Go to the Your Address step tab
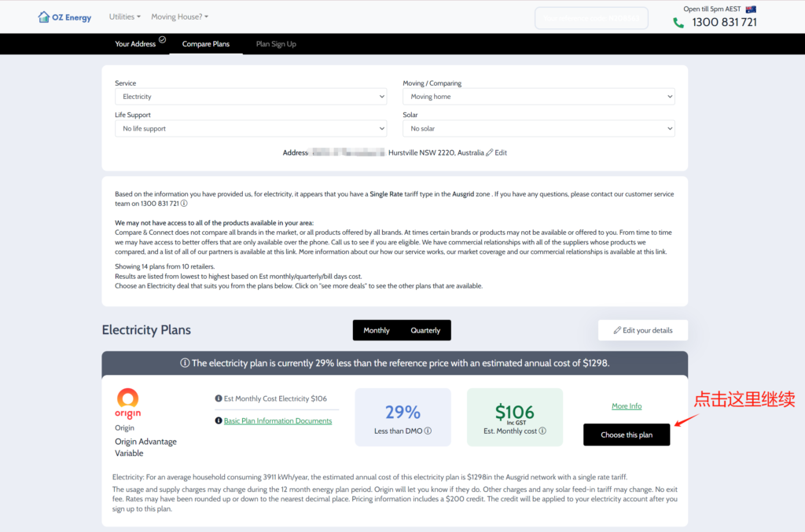 (x=135, y=44)
